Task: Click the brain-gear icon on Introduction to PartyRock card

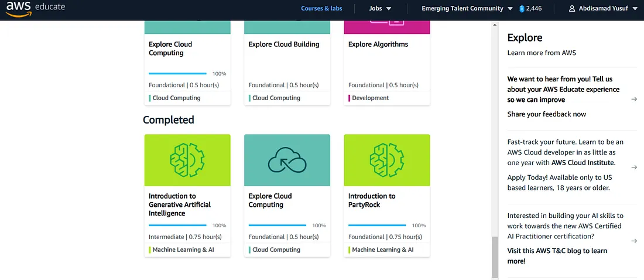Action: click(x=387, y=160)
